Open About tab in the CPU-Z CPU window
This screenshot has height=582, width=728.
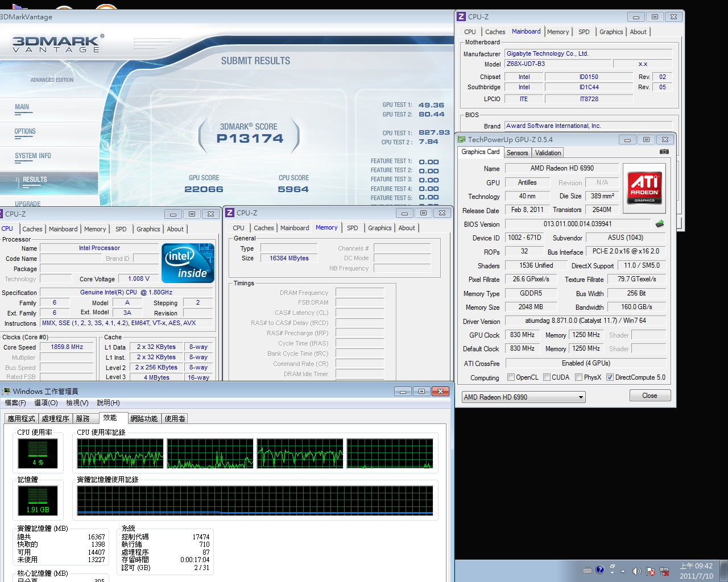pos(175,229)
